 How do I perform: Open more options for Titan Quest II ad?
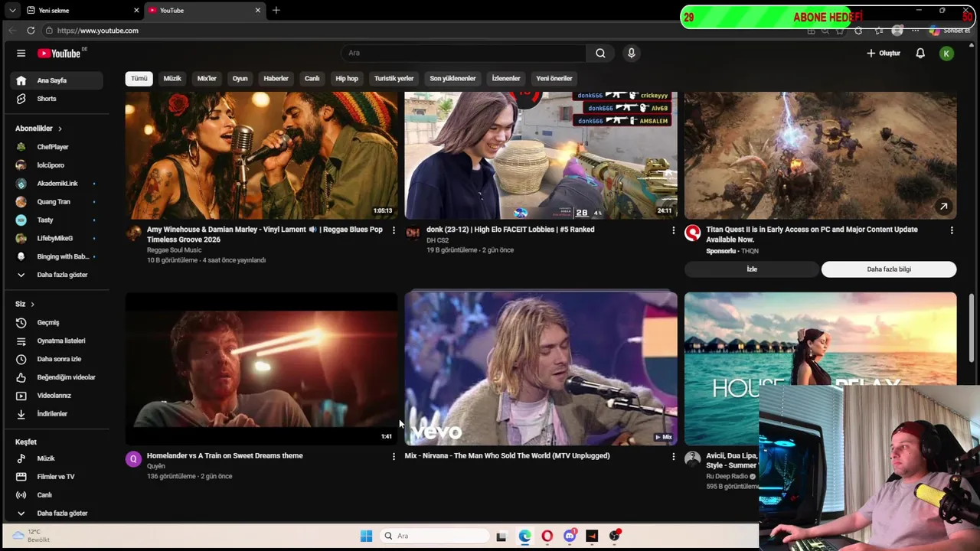pos(952,230)
